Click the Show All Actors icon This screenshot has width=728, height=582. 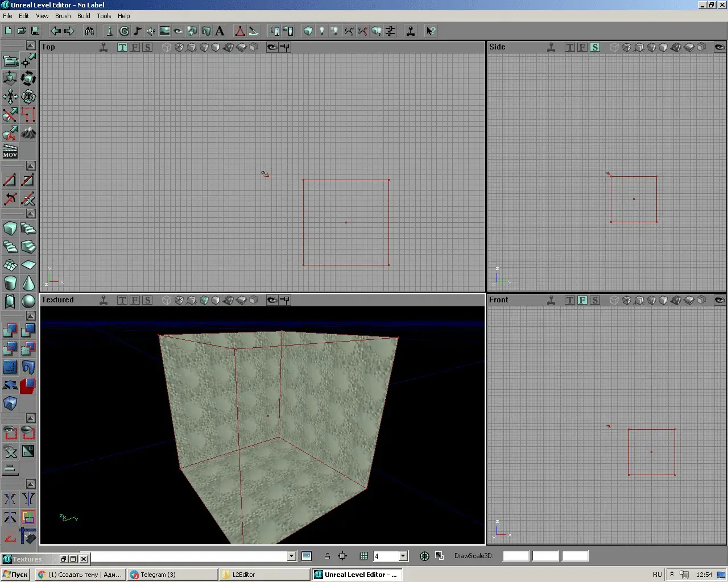tap(10, 451)
